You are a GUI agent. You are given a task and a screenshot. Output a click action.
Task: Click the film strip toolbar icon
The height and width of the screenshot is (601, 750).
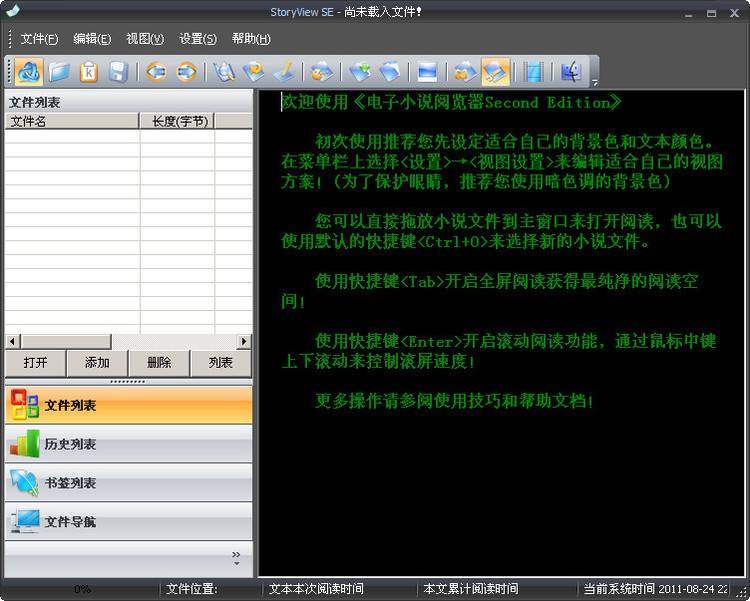532,73
